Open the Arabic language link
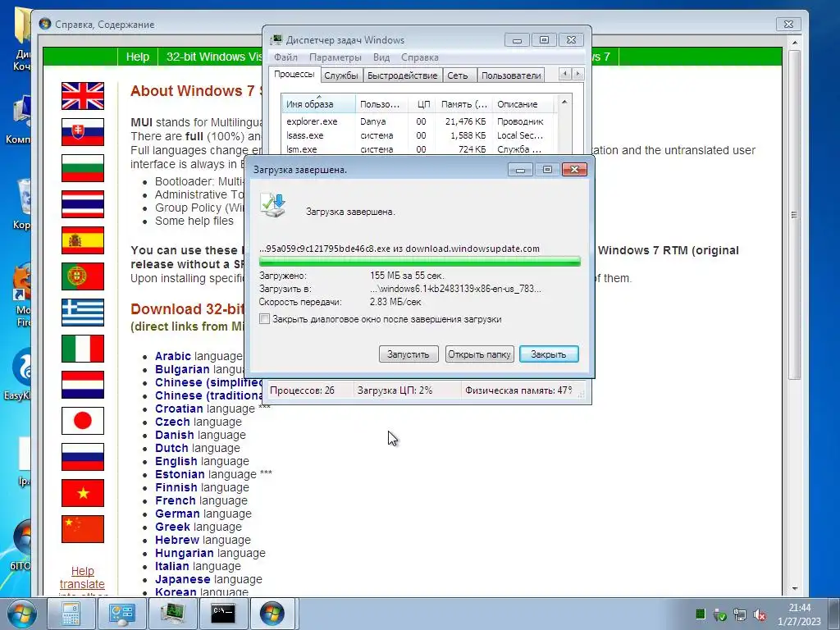Image resolution: width=840 pixels, height=630 pixels. [x=173, y=356]
